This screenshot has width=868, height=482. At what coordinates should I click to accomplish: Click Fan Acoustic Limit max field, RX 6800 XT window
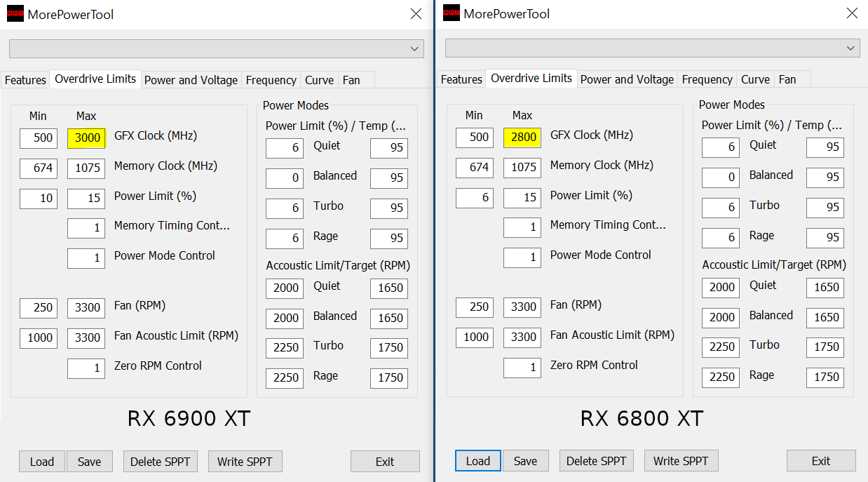pos(522,337)
